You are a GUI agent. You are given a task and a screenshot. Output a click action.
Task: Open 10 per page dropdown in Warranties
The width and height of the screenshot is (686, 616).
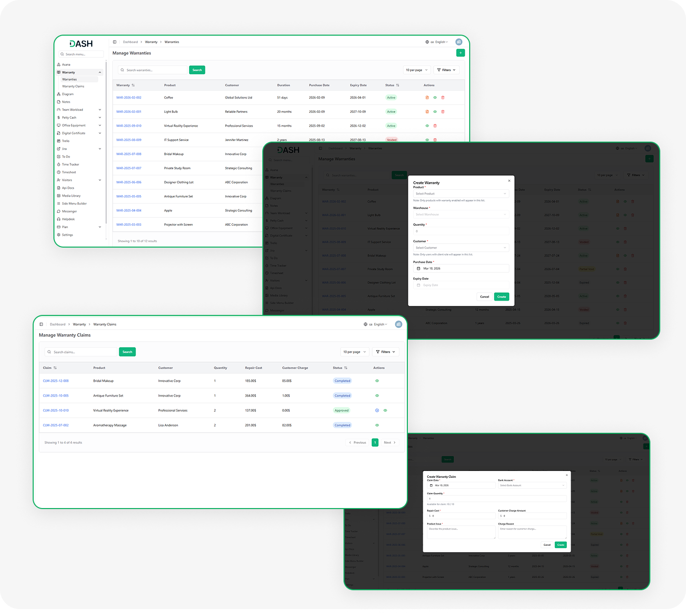417,70
